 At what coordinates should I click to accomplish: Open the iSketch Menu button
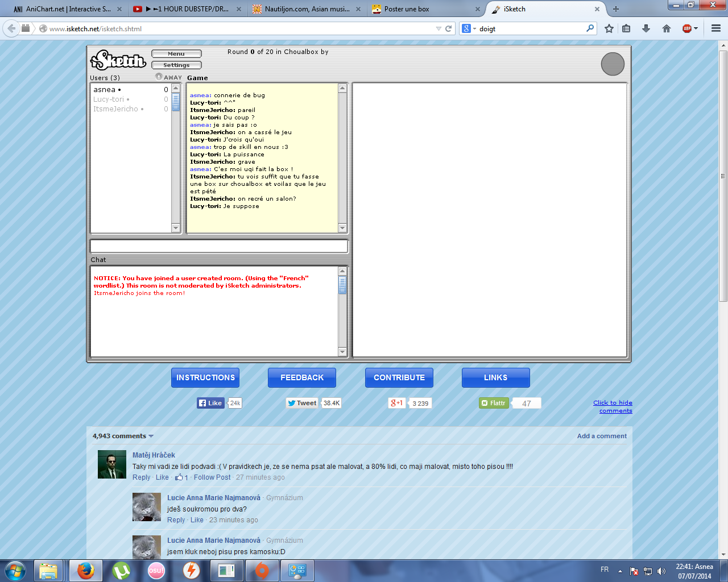[x=176, y=54]
